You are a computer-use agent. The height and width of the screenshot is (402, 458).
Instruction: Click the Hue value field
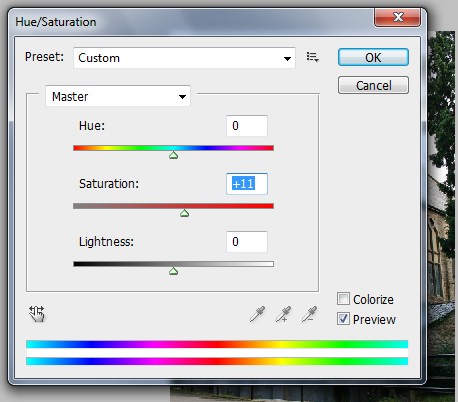[x=247, y=126]
